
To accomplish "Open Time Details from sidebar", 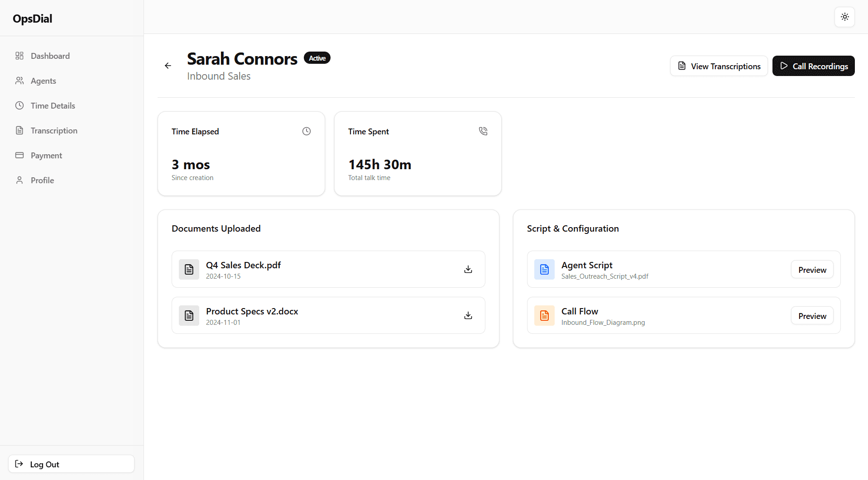I will 53,105.
